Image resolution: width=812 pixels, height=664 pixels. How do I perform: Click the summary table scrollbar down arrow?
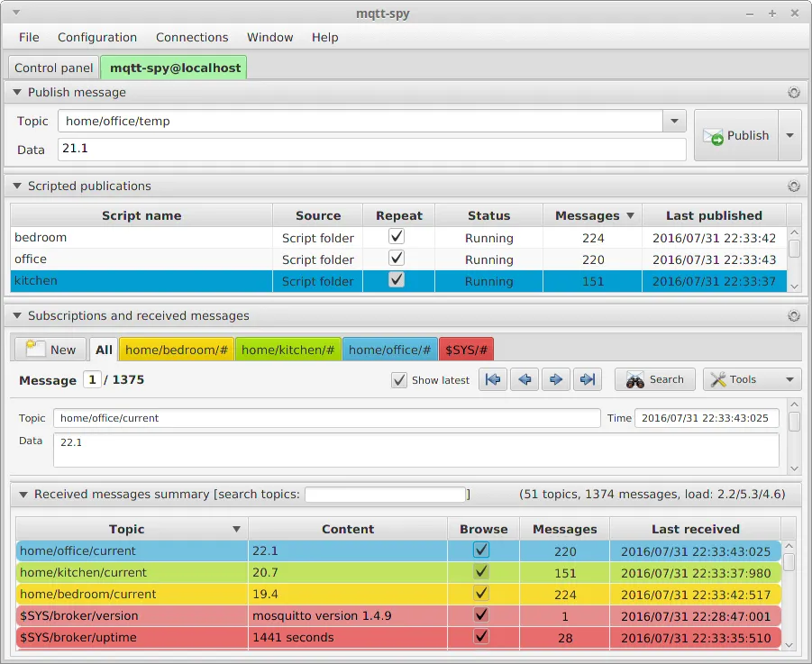coord(789,645)
